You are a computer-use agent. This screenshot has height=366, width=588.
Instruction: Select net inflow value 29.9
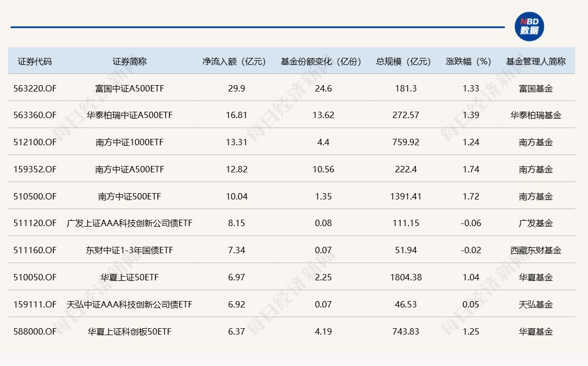click(237, 89)
